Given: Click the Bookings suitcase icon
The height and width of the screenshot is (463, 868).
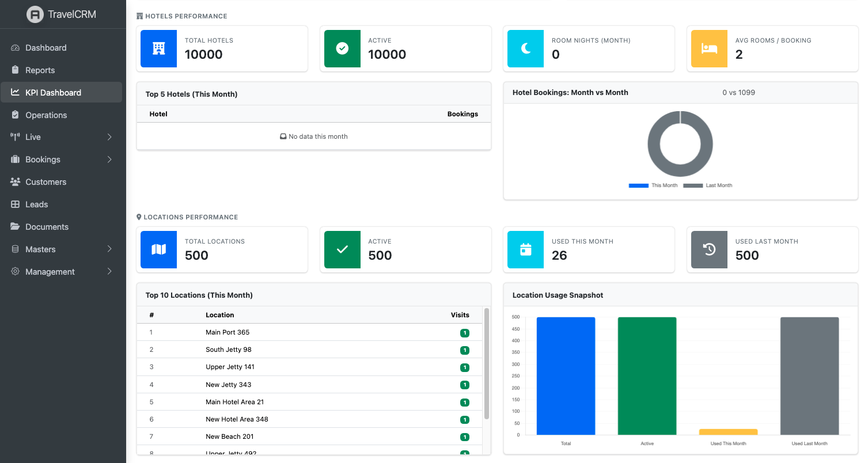Looking at the screenshot, I should coord(16,160).
